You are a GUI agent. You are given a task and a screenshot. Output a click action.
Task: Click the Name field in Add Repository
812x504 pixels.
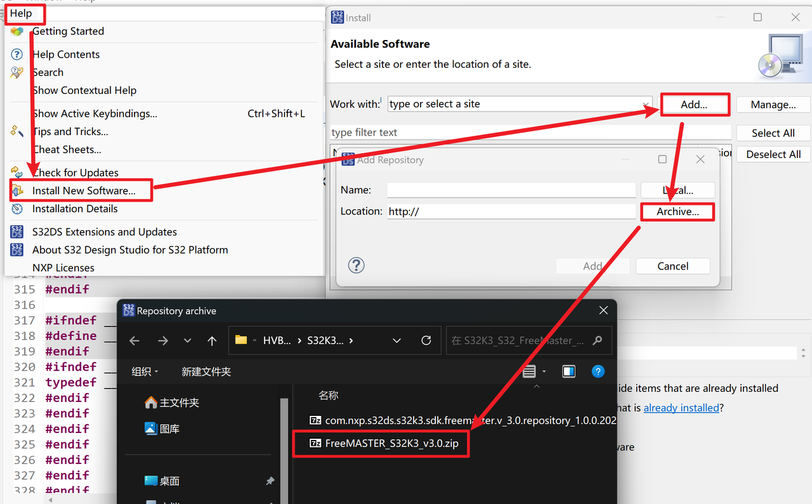(511, 190)
